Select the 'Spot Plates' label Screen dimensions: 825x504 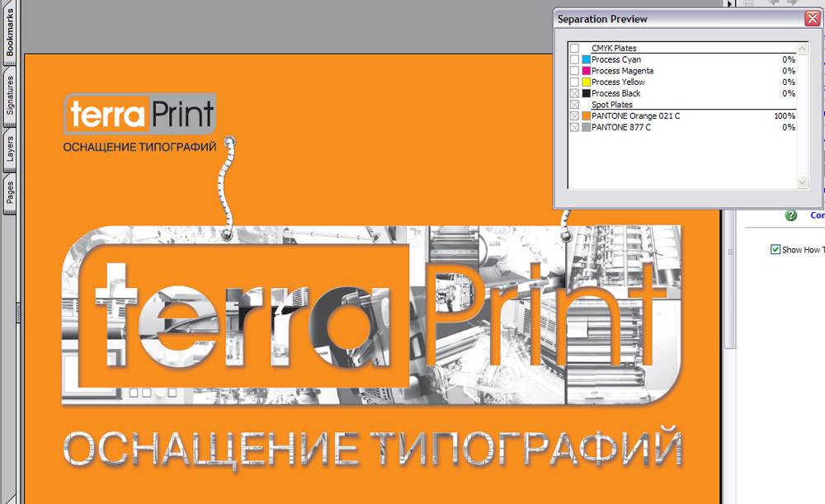(x=612, y=105)
